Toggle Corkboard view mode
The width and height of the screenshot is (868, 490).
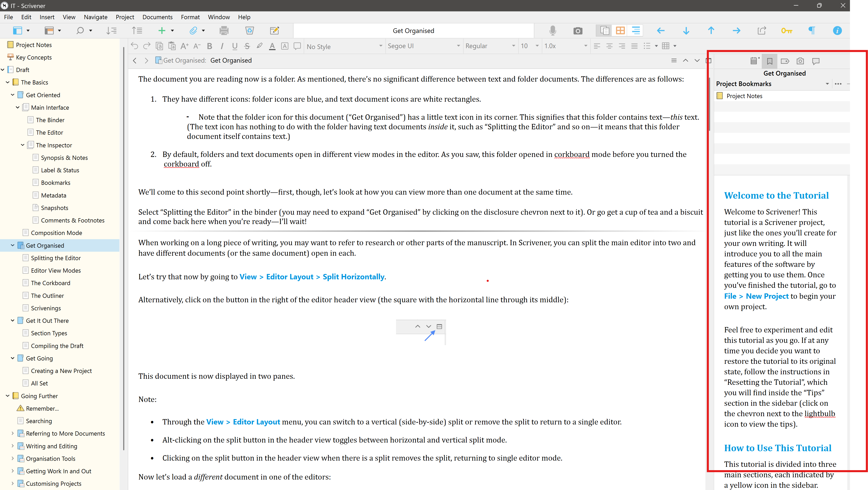620,31
